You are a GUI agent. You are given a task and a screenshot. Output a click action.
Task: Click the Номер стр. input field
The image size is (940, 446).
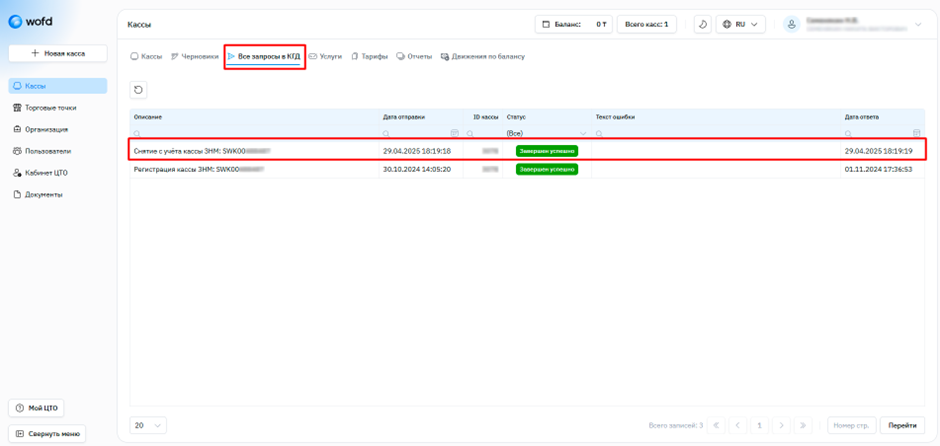point(852,425)
